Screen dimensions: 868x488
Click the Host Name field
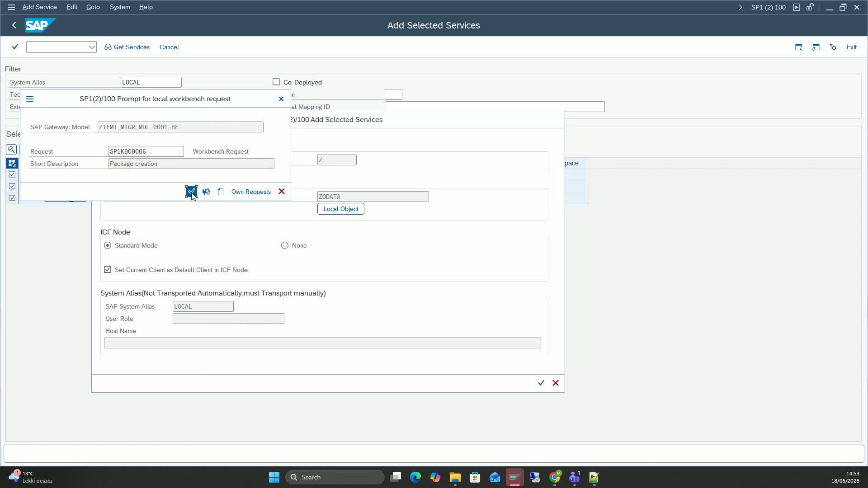pos(322,343)
